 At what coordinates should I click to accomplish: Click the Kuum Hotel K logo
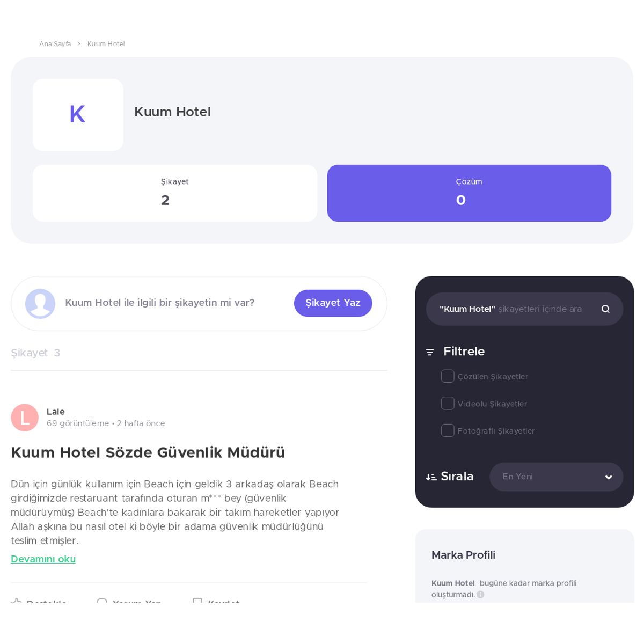(x=78, y=115)
